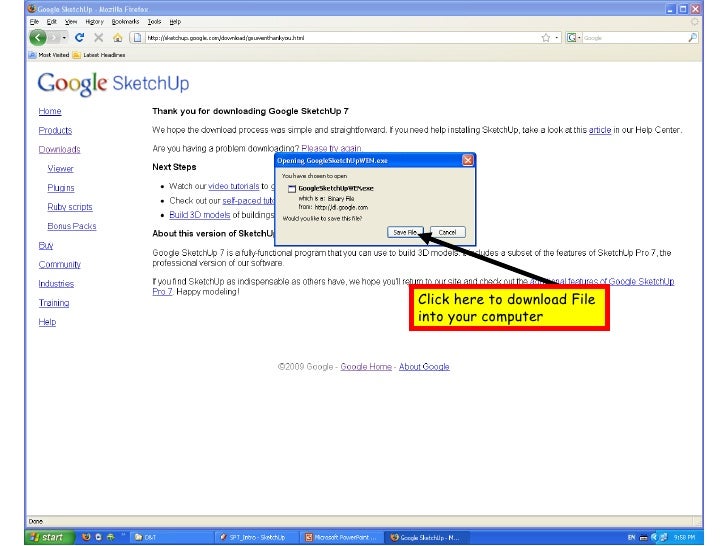Open the Plugins link
728x546 pixels.
point(61,188)
